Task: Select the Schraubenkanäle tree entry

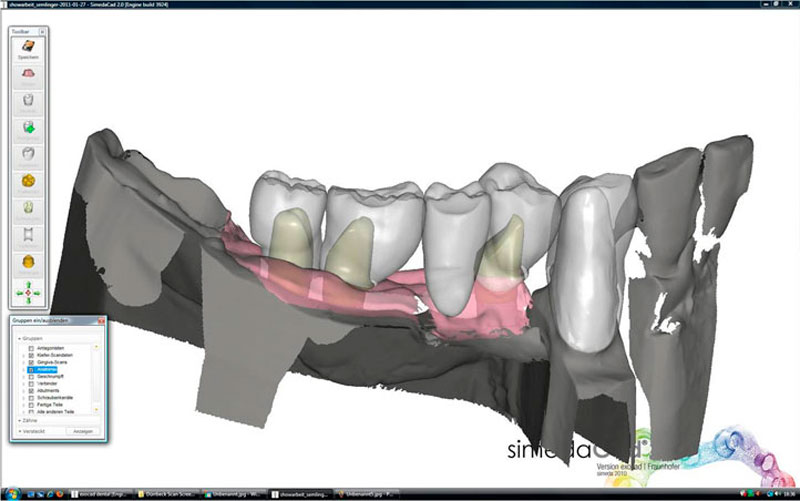Action: 54,397
